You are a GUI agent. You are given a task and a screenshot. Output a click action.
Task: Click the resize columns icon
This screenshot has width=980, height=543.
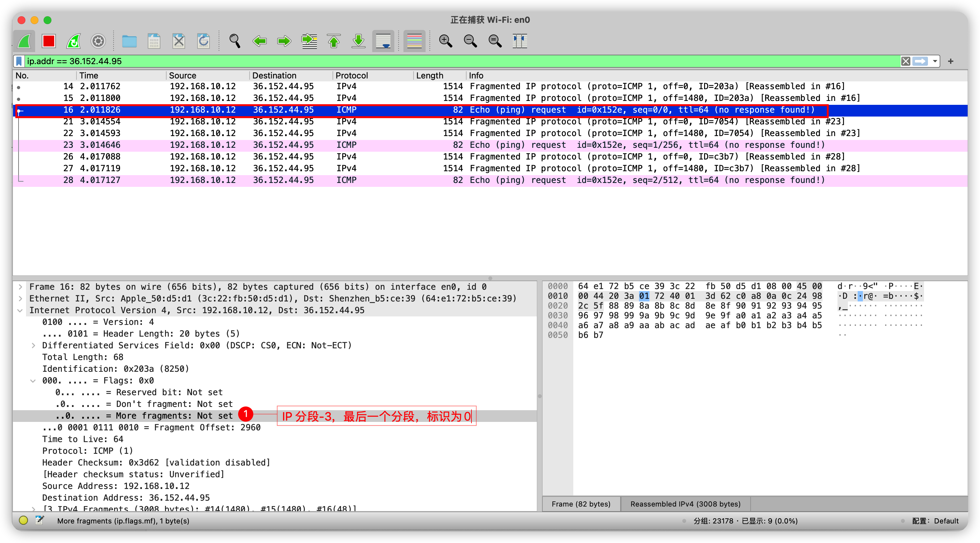tap(519, 41)
